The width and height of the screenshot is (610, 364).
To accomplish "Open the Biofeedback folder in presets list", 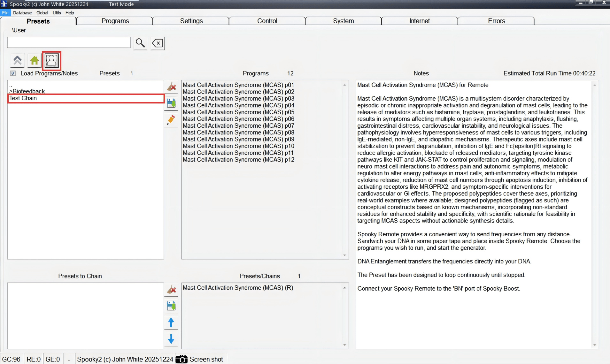I will [x=28, y=91].
